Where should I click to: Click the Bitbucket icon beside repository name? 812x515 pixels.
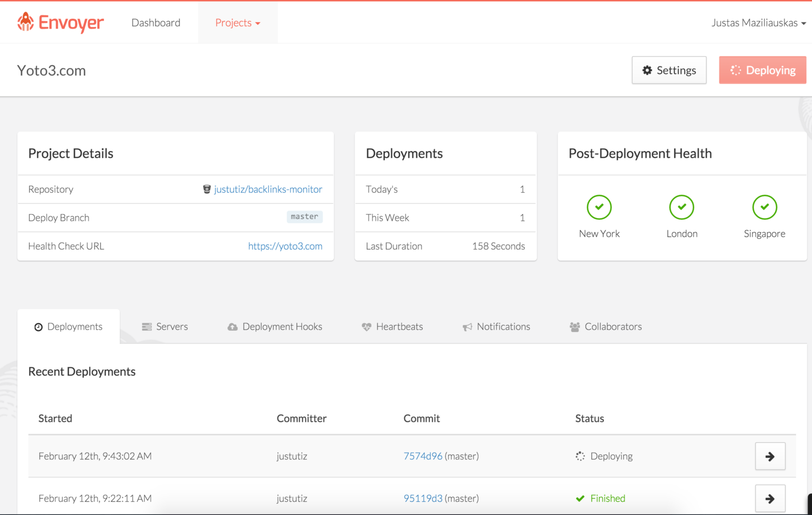pyautogui.click(x=206, y=189)
